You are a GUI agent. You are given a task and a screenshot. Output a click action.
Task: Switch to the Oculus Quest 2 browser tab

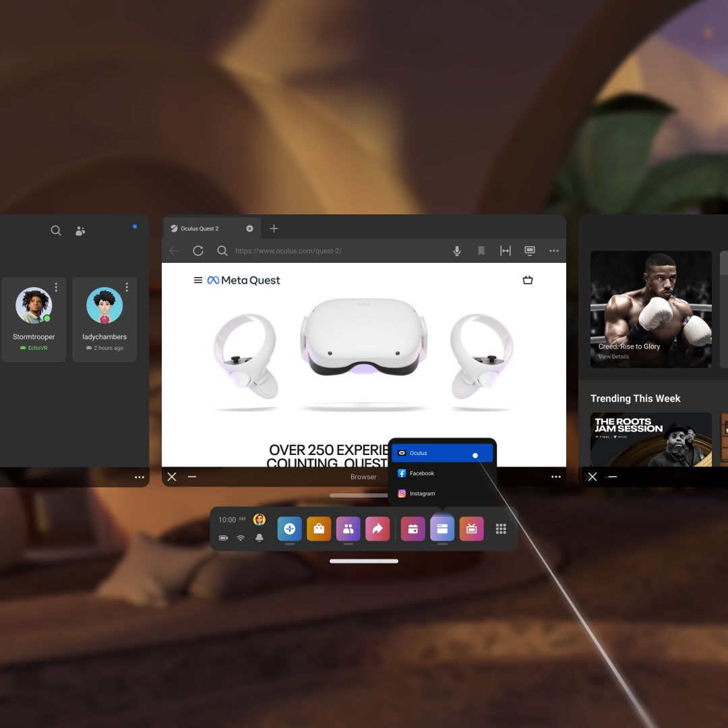200,229
